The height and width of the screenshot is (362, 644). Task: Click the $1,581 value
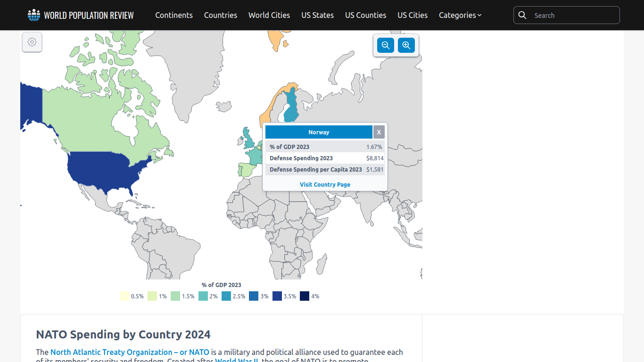click(375, 169)
